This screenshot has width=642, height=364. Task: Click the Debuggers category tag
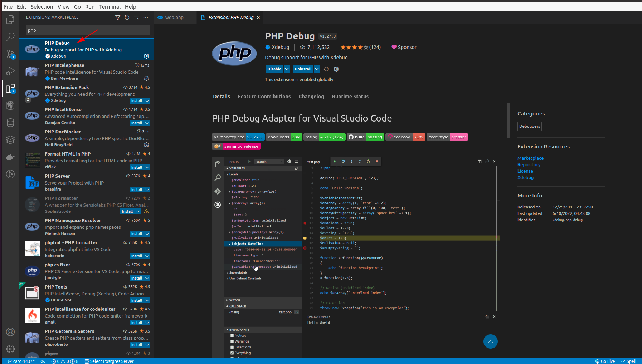(x=530, y=126)
